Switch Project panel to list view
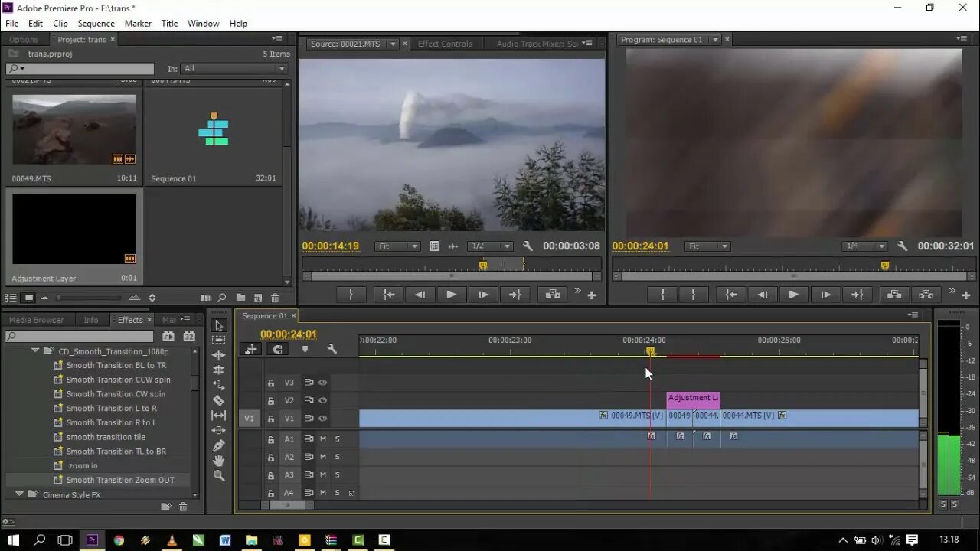Viewport: 980px width, 551px height. (11, 298)
